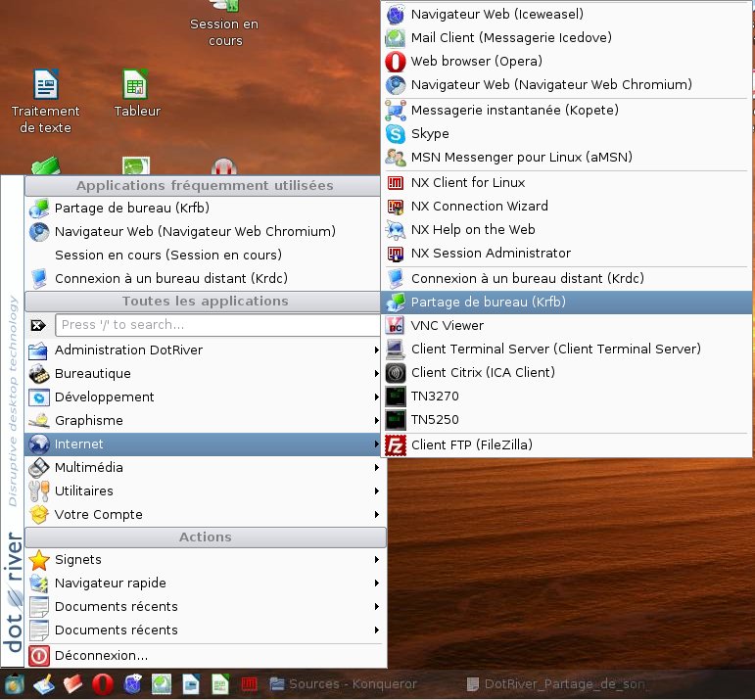
Task: Click the Client Citrix ICA icon
Action: 396,373
